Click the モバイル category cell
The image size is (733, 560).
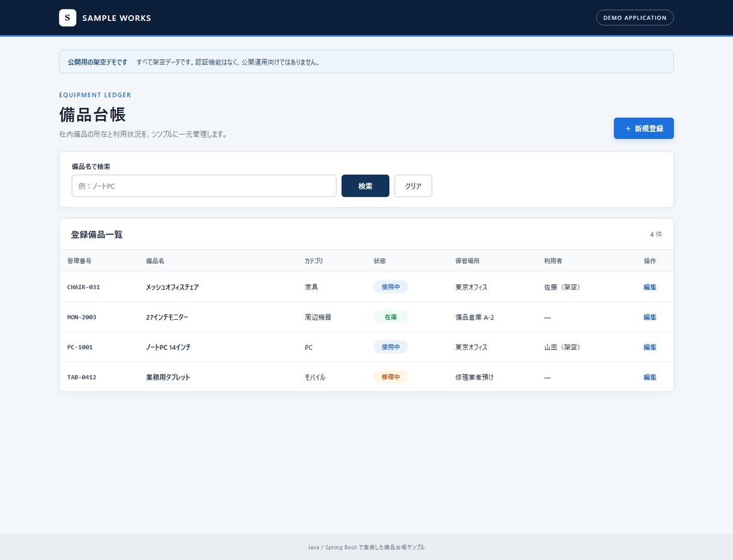click(x=315, y=377)
